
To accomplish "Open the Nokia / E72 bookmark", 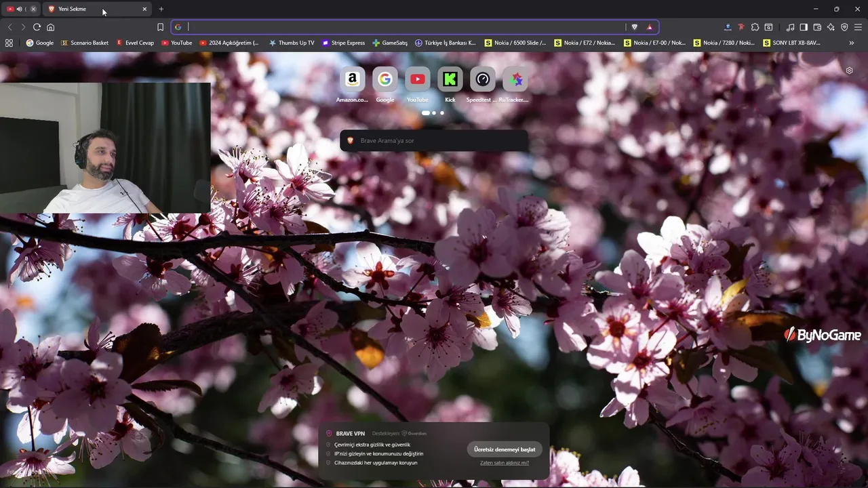I will [x=585, y=43].
